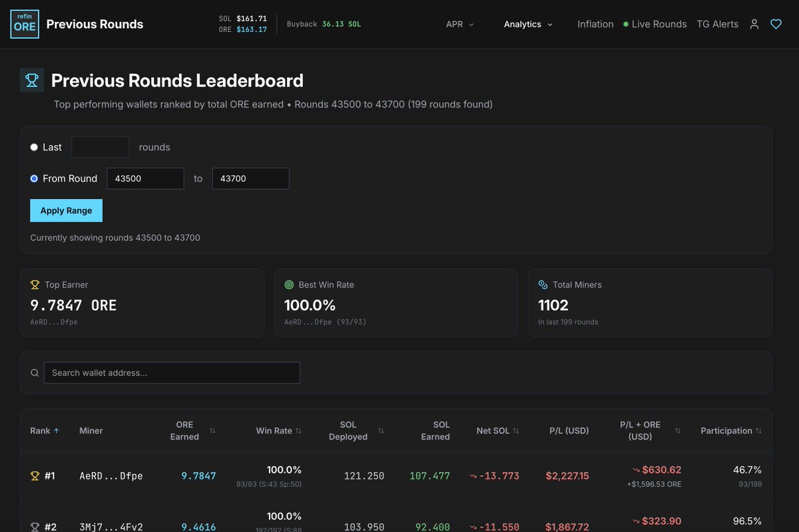Click the end round input 43700
Viewport: 799px width, 532px height.
tap(250, 178)
